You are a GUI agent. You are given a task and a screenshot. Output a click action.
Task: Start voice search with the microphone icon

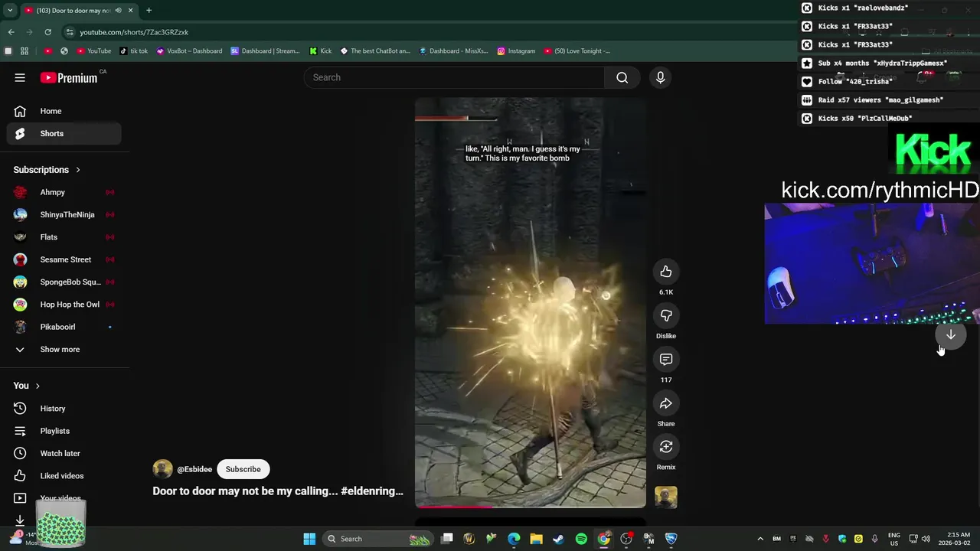coord(660,77)
